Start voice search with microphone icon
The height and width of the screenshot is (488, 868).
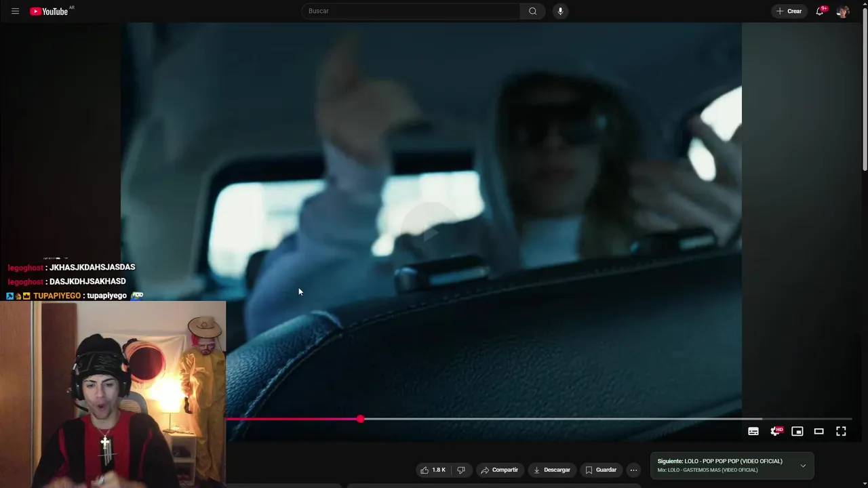pyautogui.click(x=560, y=11)
